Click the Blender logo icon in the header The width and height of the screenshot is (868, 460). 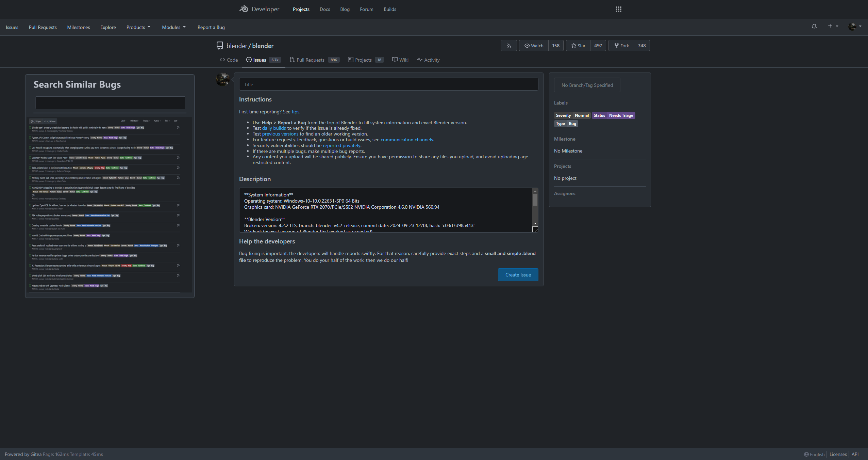pos(244,9)
